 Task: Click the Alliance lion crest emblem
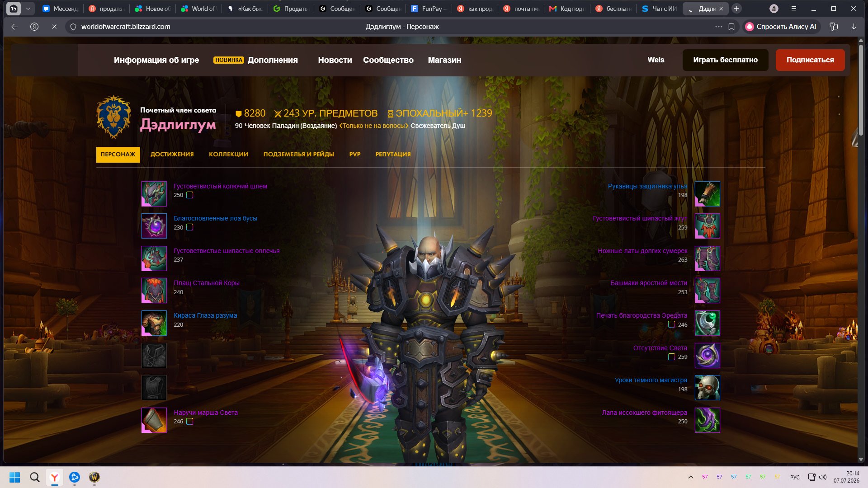coord(113,117)
